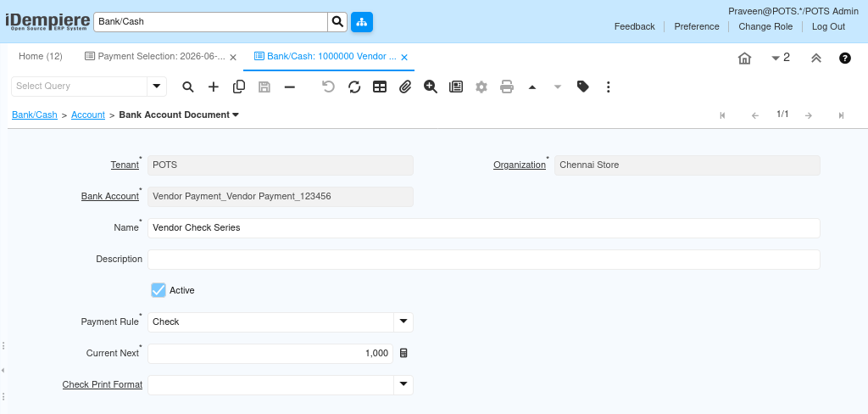Click the Current Next field showing 1,000
Viewport: 868px width, 414px height.
pyautogui.click(x=270, y=353)
